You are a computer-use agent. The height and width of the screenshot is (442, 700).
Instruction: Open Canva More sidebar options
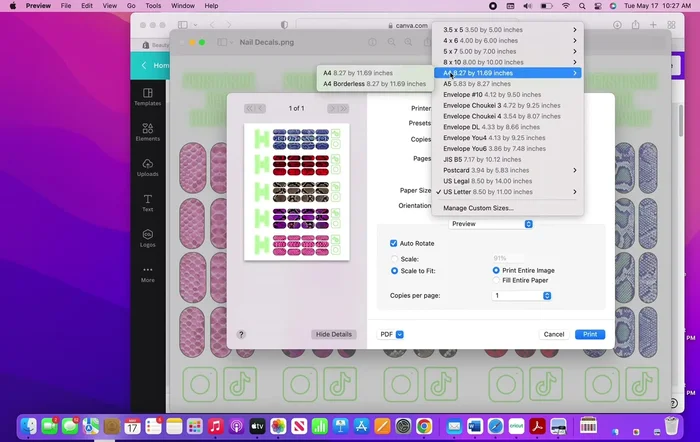[x=148, y=274]
